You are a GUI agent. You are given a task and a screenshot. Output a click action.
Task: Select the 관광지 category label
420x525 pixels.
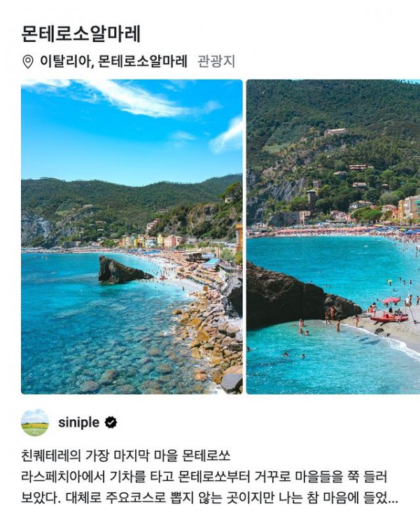[216, 62]
